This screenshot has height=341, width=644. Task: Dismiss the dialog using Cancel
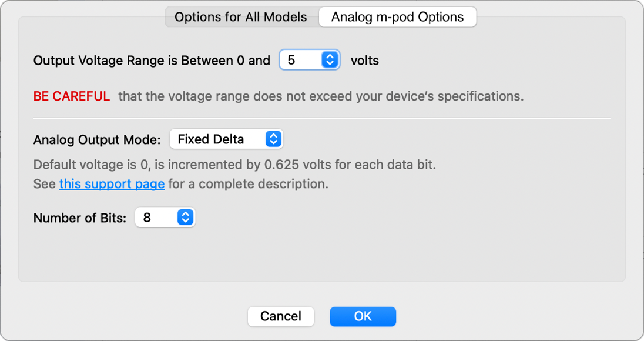pos(281,316)
